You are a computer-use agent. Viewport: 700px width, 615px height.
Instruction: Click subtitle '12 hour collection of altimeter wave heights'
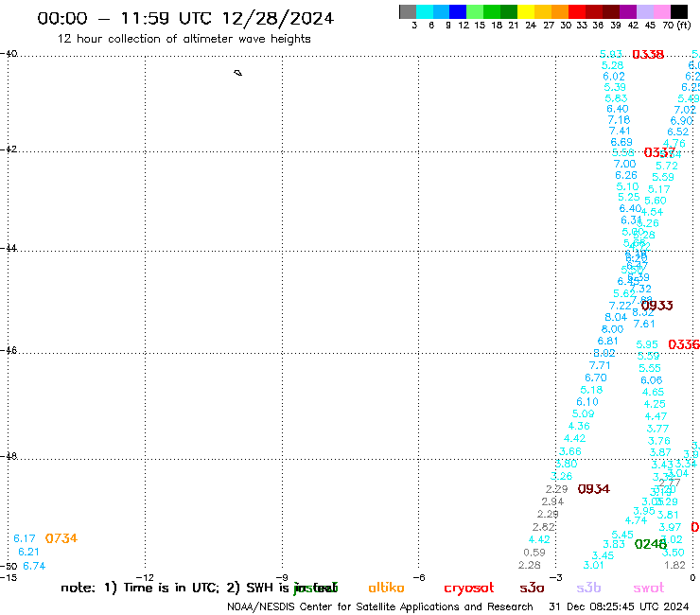pos(184,39)
